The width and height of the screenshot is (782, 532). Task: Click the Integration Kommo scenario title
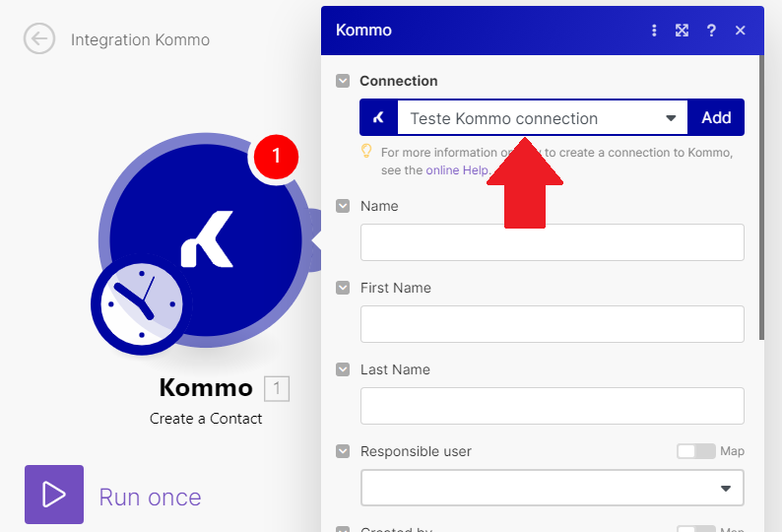[x=140, y=39]
